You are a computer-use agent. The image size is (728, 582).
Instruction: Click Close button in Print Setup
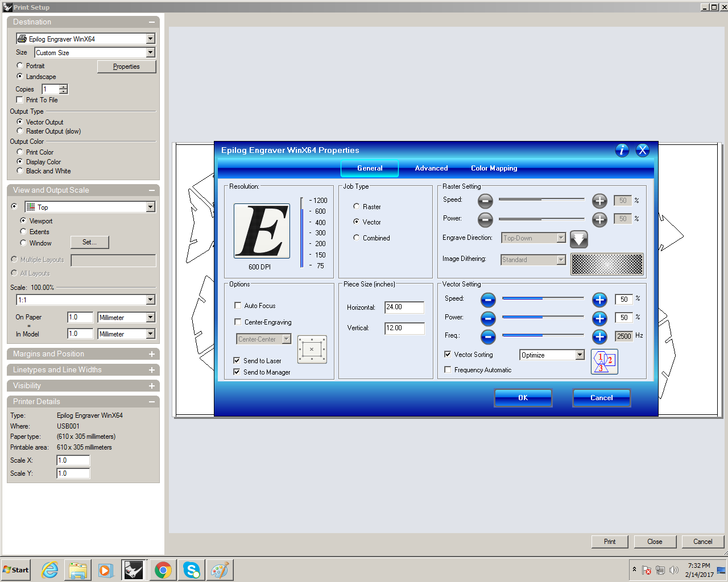(x=655, y=542)
